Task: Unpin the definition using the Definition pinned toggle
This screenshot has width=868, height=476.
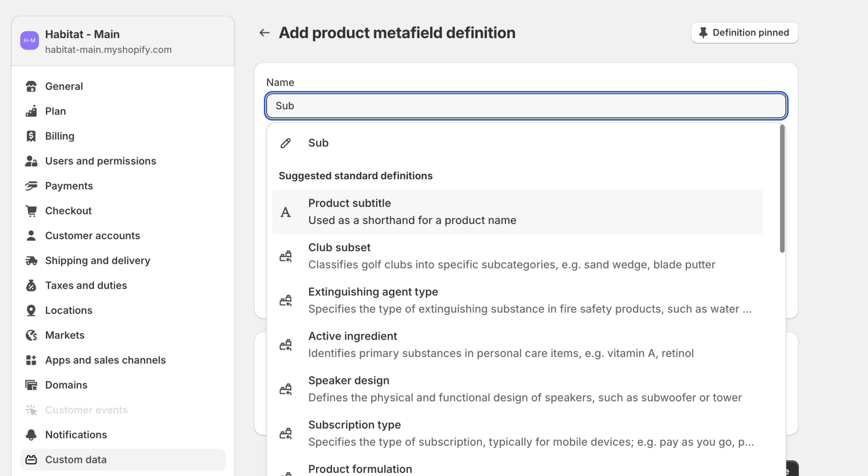Action: 744,33
